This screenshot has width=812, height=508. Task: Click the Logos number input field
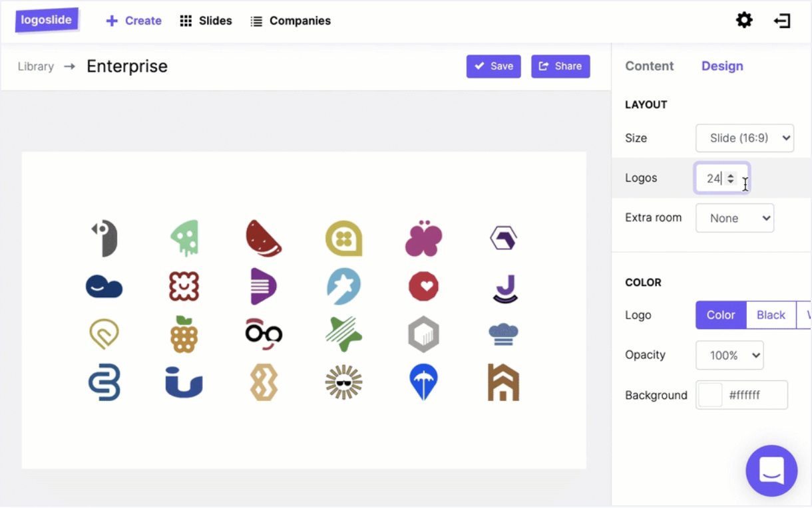722,178
